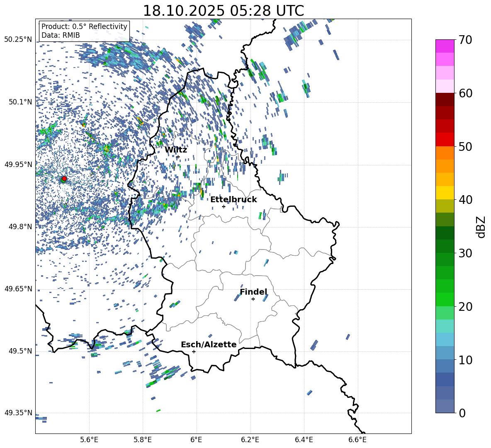Click the 5.6°E longitude label
Image resolution: width=491 pixels, height=448 pixels.
tap(89, 440)
